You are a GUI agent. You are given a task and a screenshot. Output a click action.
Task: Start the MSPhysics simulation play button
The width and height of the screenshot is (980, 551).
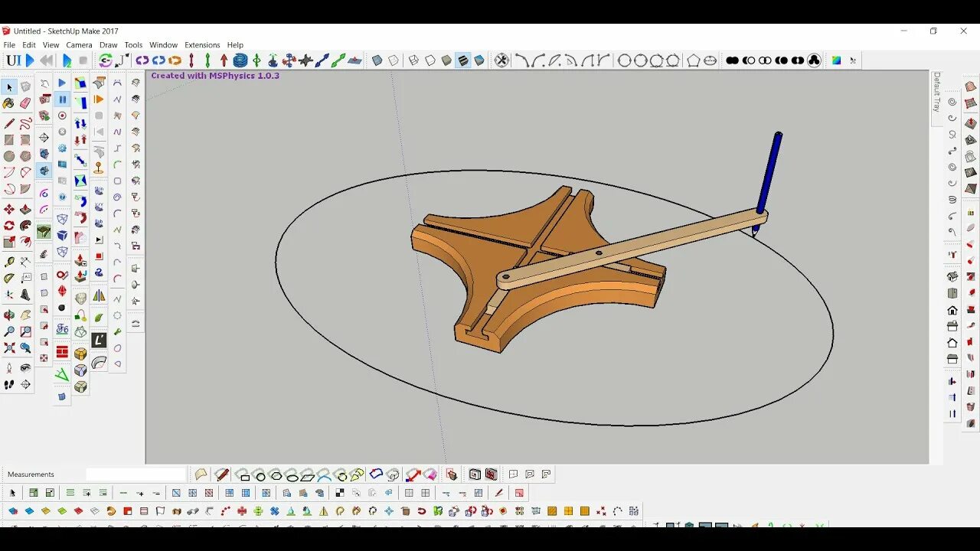coord(30,60)
